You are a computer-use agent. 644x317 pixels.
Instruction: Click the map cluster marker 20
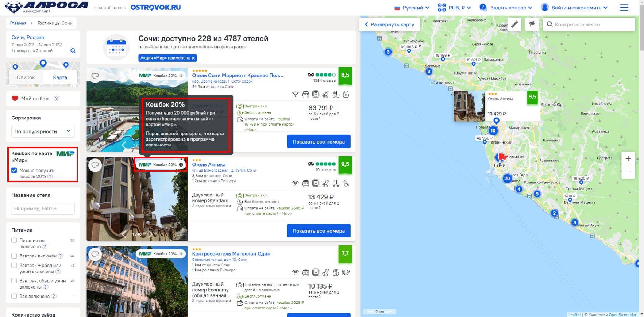[x=507, y=179]
